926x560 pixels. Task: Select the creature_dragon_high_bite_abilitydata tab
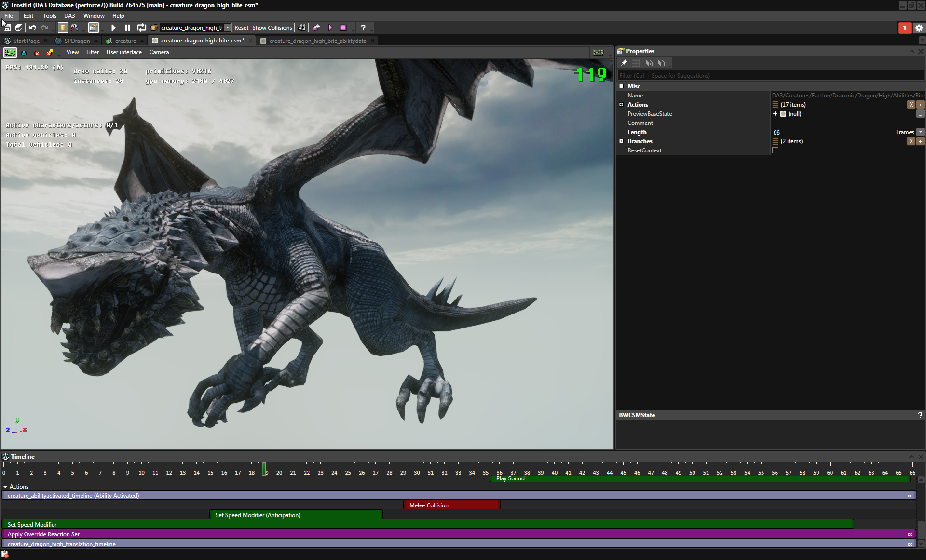click(317, 41)
